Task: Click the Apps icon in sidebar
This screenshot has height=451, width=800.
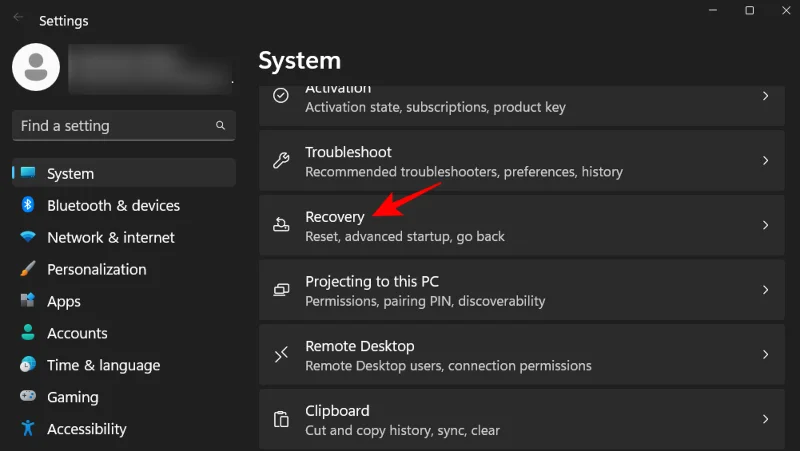Action: 28,300
